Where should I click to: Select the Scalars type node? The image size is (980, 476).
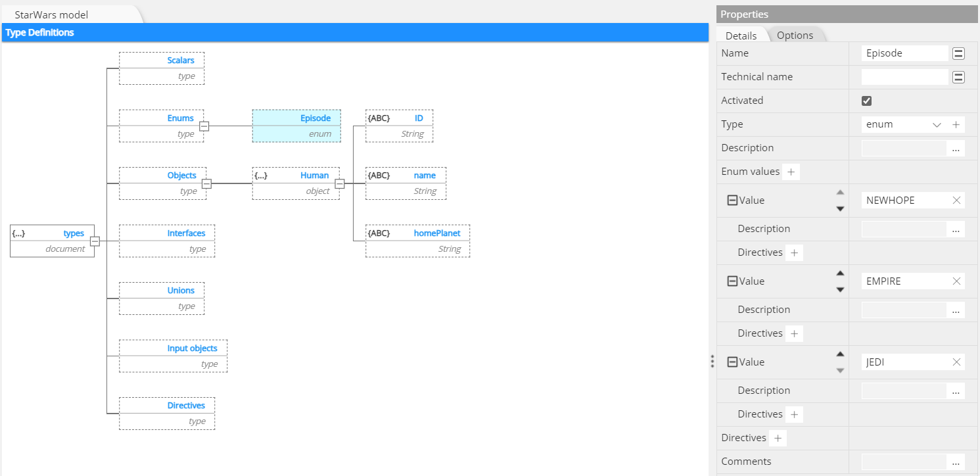coord(162,68)
